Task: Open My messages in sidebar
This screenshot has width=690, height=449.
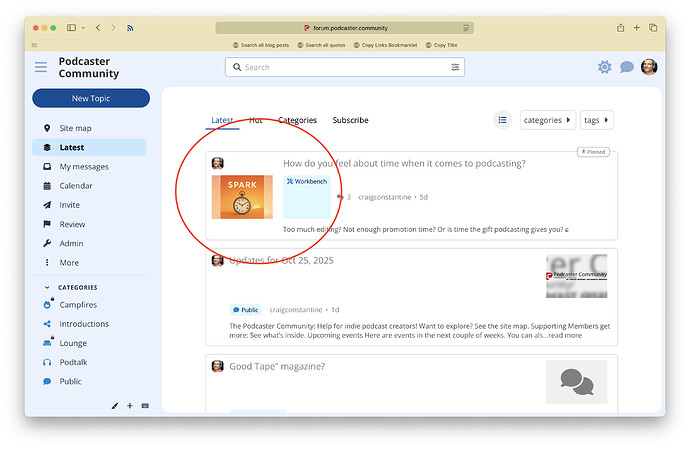Action: [x=84, y=166]
